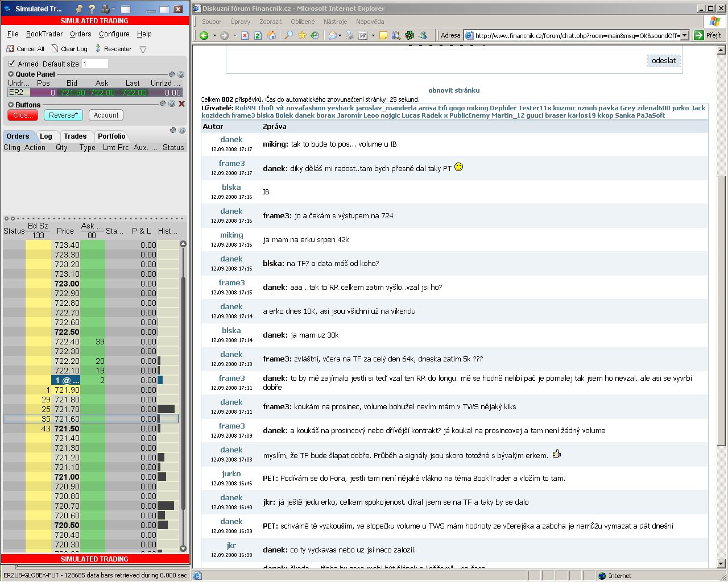Open Favorites star in Internet Explorer toolbar
728x582 pixels.
[x=302, y=35]
